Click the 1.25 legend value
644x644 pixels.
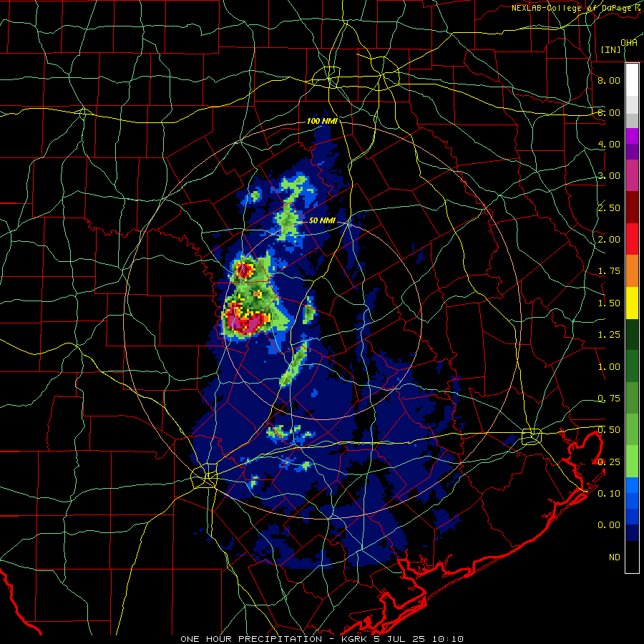tap(609, 335)
